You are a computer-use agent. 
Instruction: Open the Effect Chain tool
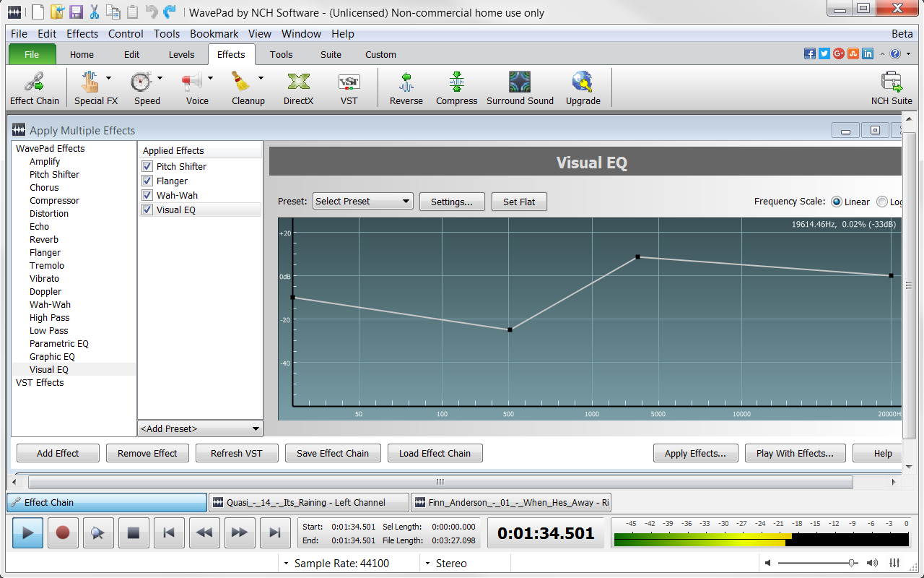(34, 87)
